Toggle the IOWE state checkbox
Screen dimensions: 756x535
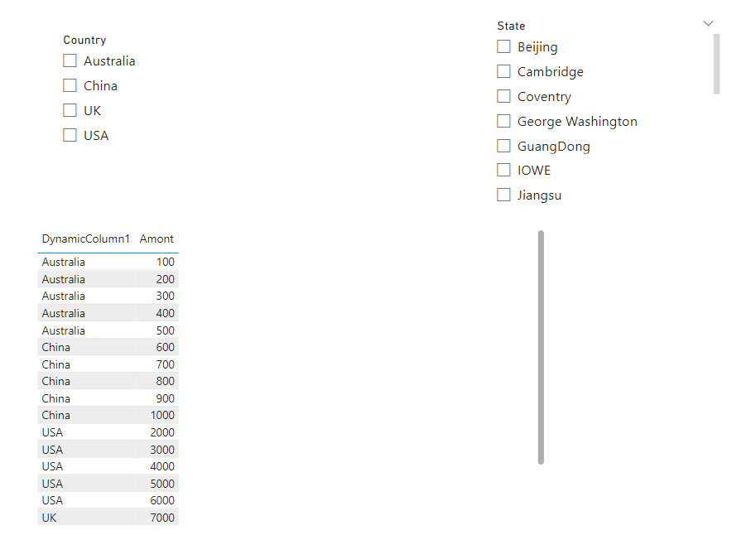point(503,170)
